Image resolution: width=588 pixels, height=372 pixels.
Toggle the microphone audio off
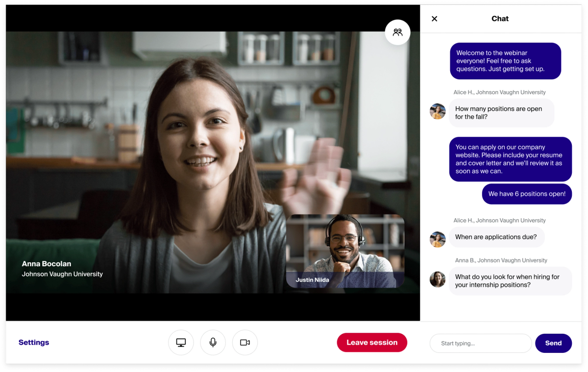point(213,342)
